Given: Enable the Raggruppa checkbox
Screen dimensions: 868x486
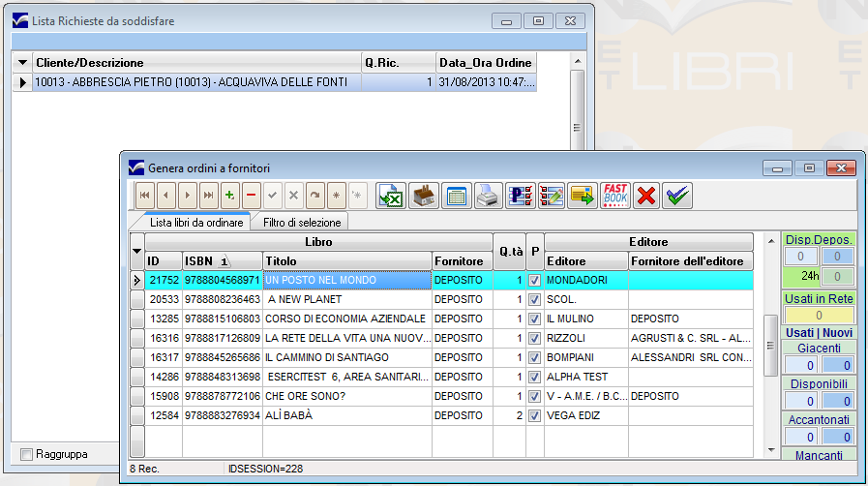Looking at the screenshot, I should (x=26, y=454).
